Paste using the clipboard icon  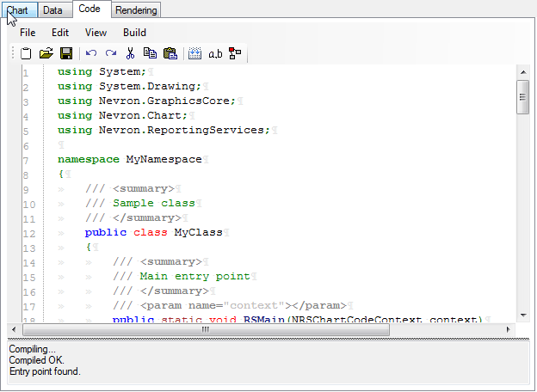(170, 53)
